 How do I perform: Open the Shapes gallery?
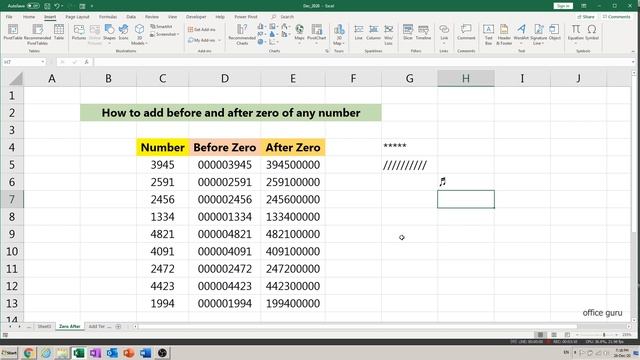pos(109,33)
